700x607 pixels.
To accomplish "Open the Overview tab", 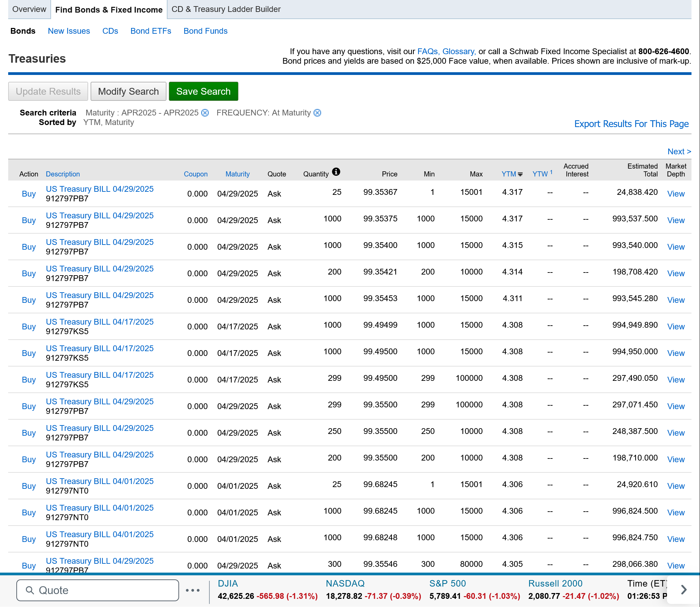I will [29, 9].
